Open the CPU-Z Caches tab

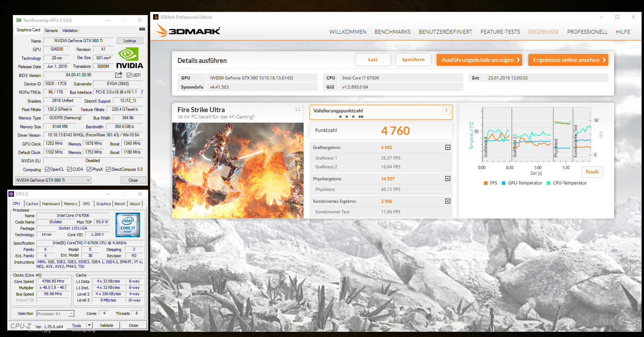point(32,204)
